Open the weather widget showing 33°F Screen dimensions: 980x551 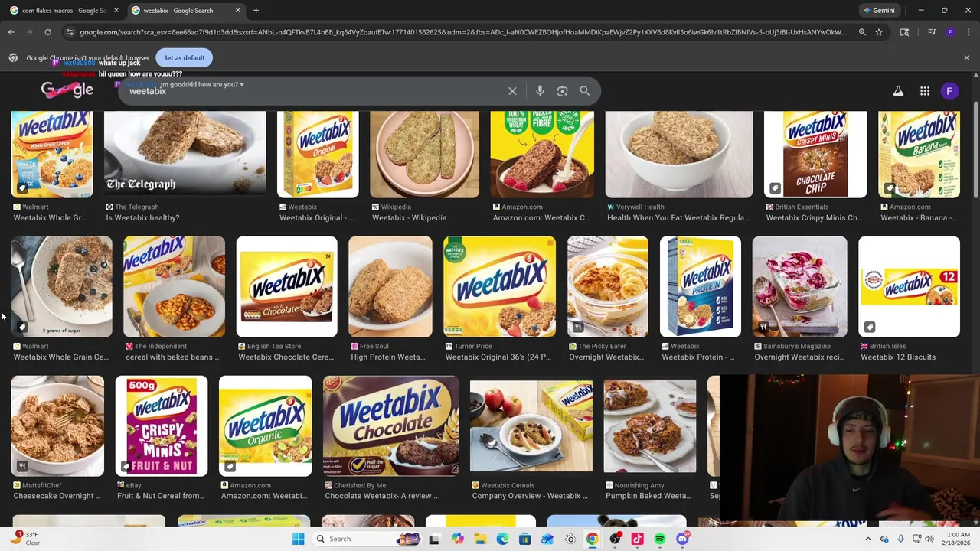26,539
